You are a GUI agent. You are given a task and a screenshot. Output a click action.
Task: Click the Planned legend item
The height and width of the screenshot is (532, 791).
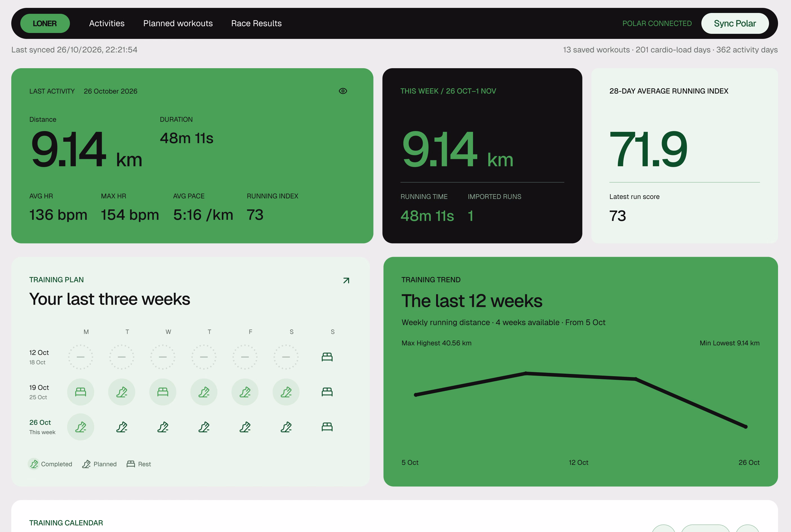(99, 464)
